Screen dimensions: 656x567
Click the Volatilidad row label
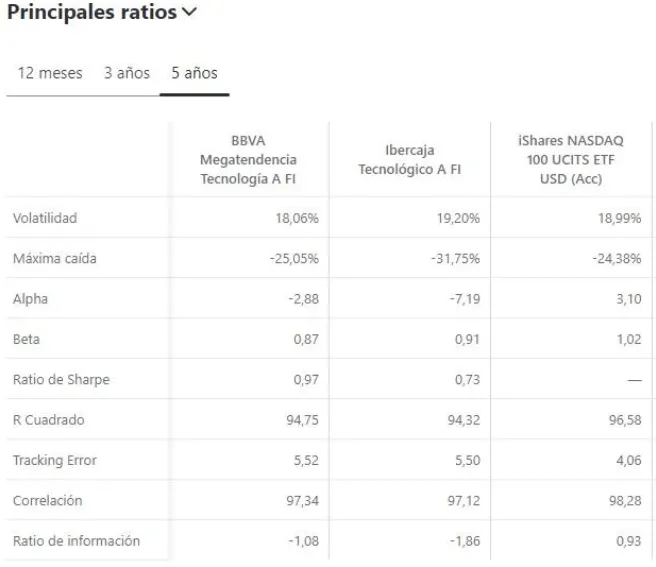click(x=45, y=218)
